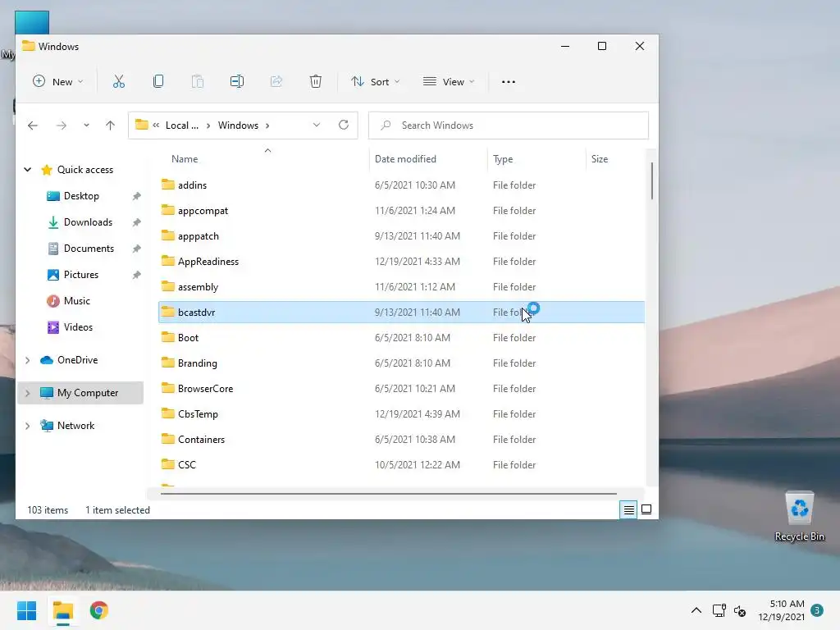Select the addins folder
Screen dimensions: 840x630
tap(402, 185)
